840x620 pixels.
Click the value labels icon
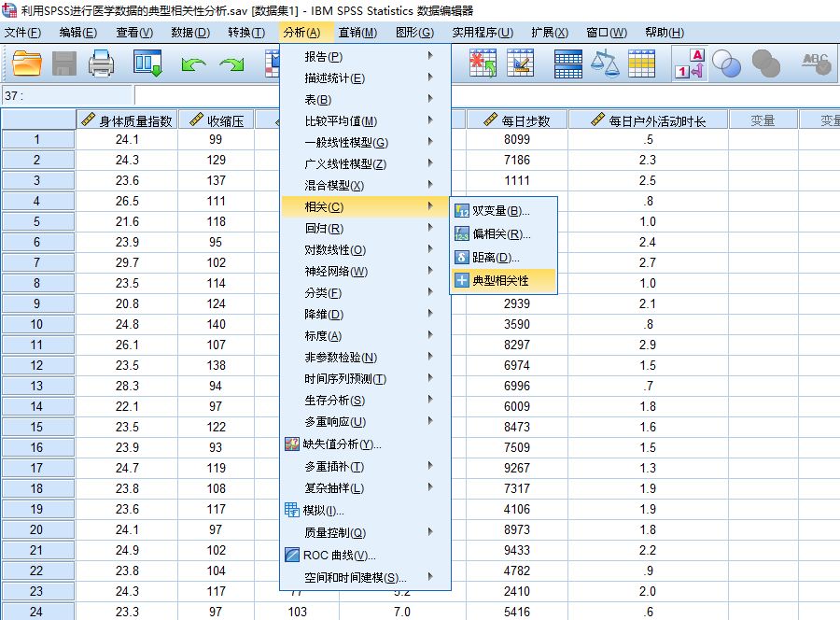(690, 63)
